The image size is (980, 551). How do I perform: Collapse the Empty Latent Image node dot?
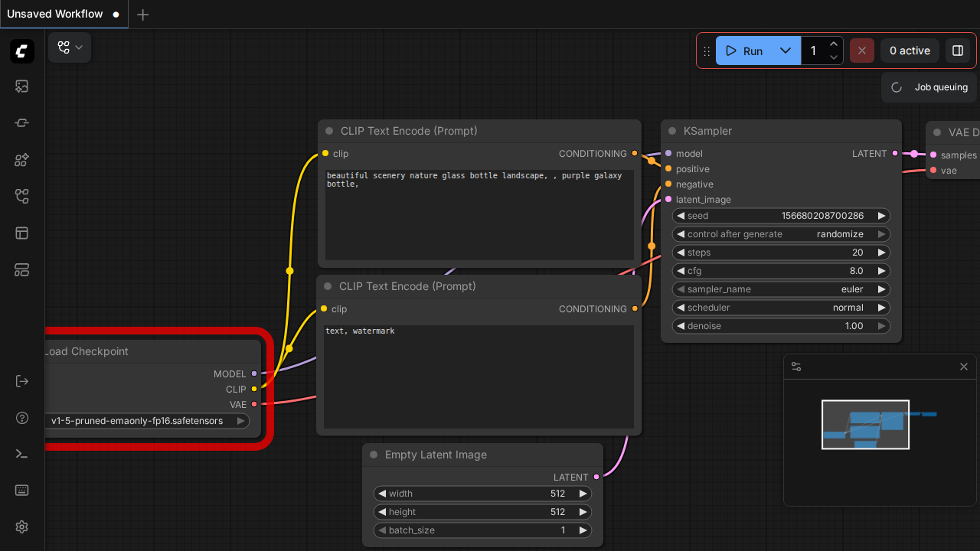click(x=374, y=455)
